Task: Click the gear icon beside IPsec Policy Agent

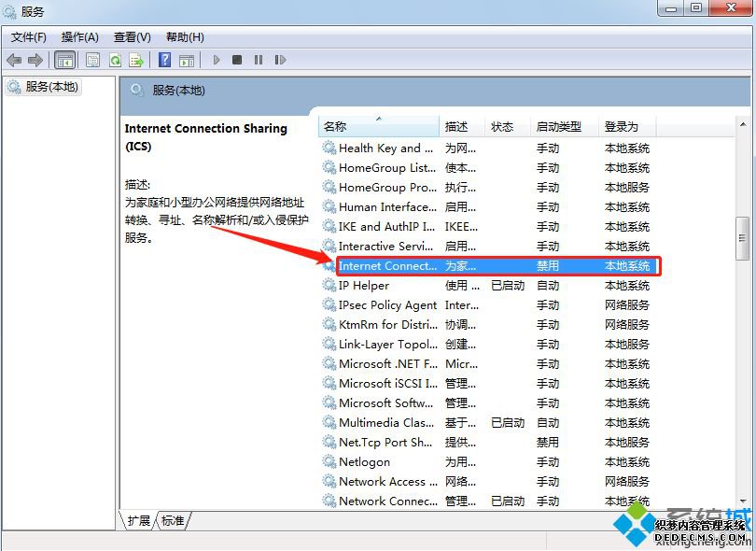Action: pos(329,305)
